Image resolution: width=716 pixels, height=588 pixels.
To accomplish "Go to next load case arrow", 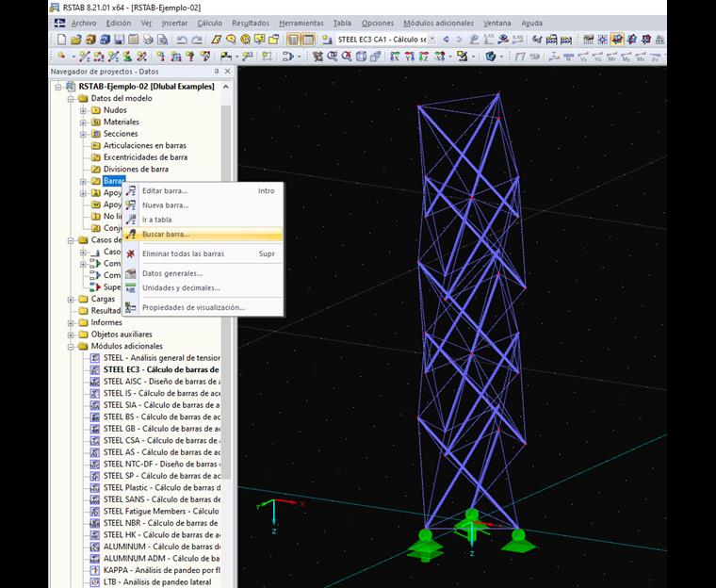I will click(x=460, y=40).
